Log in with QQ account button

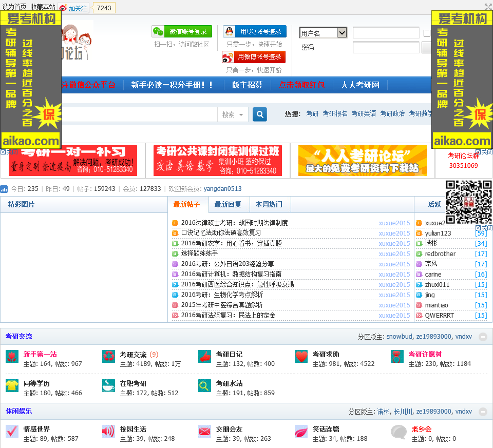255,31
